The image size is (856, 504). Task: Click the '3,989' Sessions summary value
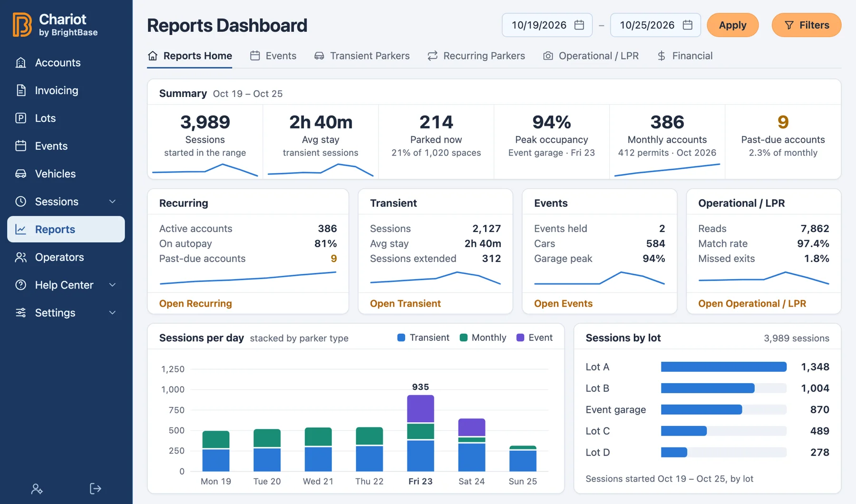pos(205,122)
